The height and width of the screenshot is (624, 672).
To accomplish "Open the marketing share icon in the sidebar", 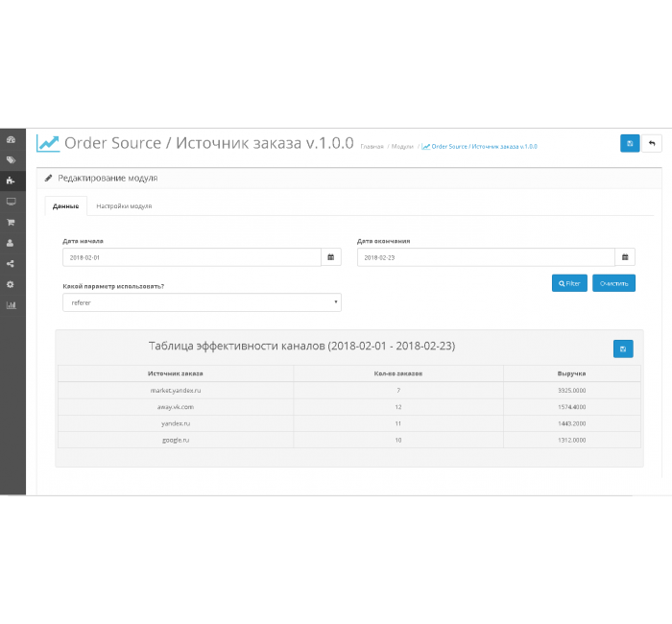I will (11, 264).
